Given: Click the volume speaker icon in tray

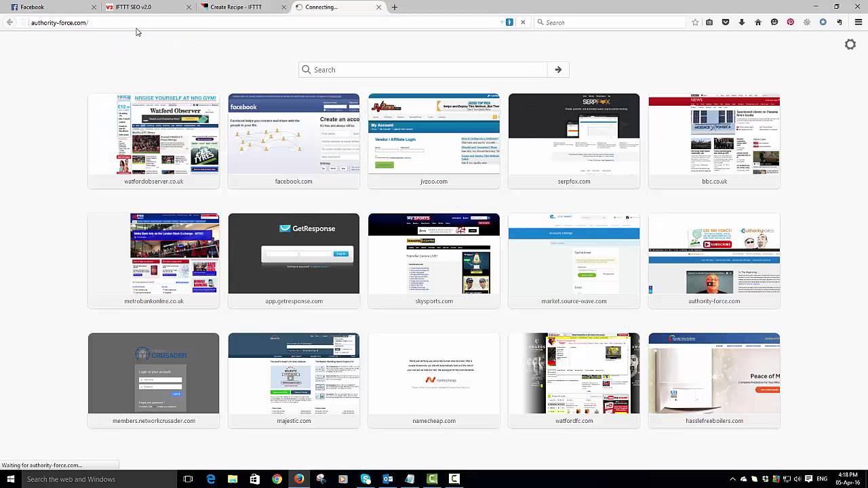Looking at the screenshot, I should (797, 479).
